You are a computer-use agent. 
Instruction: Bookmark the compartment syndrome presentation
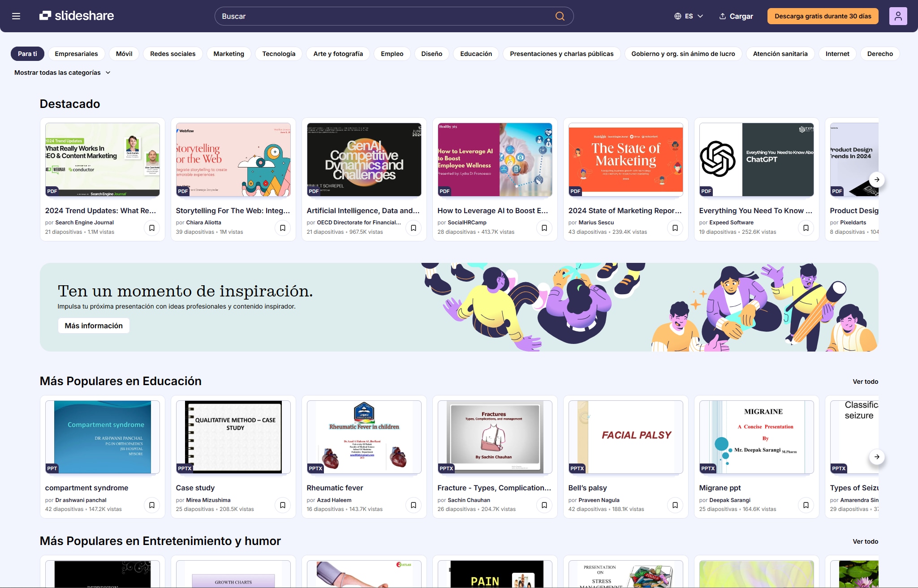coord(152,505)
